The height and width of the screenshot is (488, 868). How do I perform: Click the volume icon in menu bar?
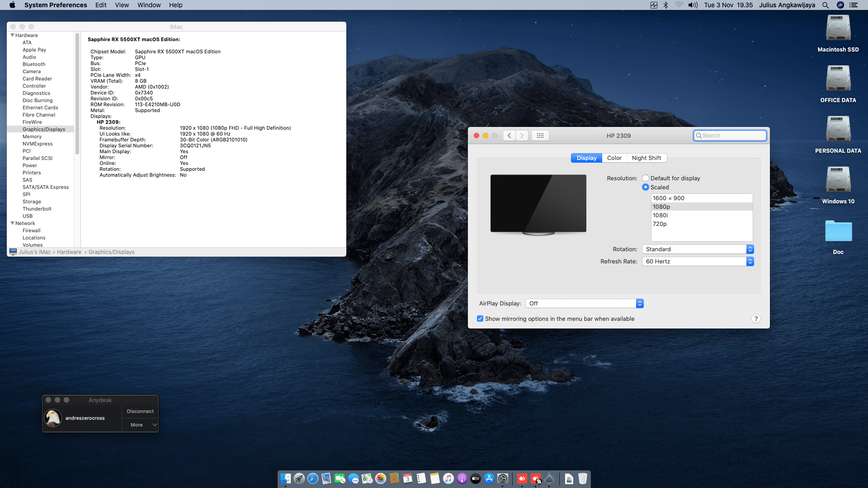coord(693,5)
